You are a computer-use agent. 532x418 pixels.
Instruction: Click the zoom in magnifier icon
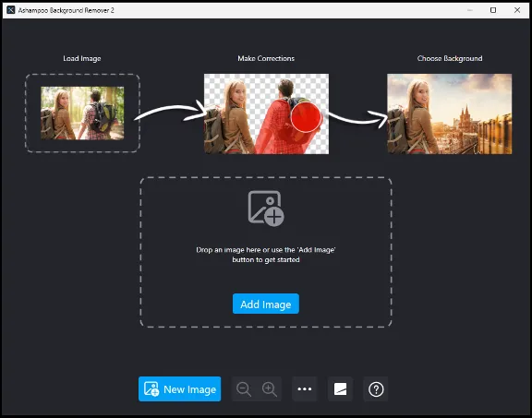pos(270,389)
